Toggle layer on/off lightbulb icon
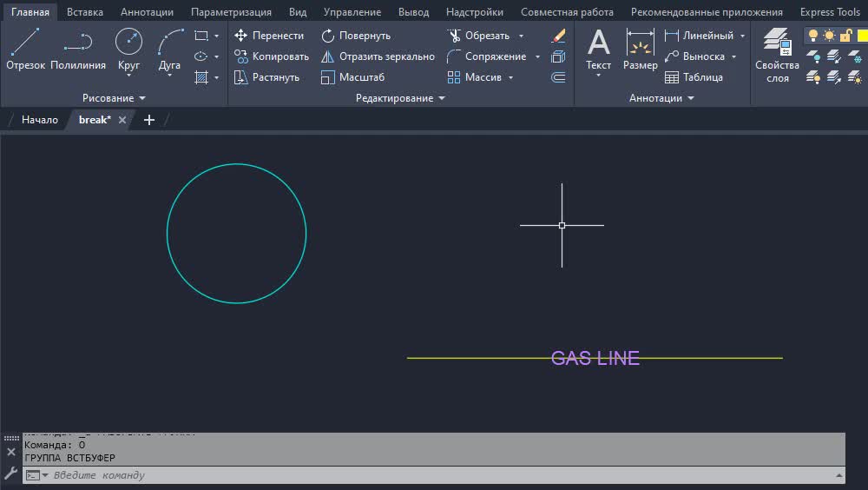 (x=812, y=36)
